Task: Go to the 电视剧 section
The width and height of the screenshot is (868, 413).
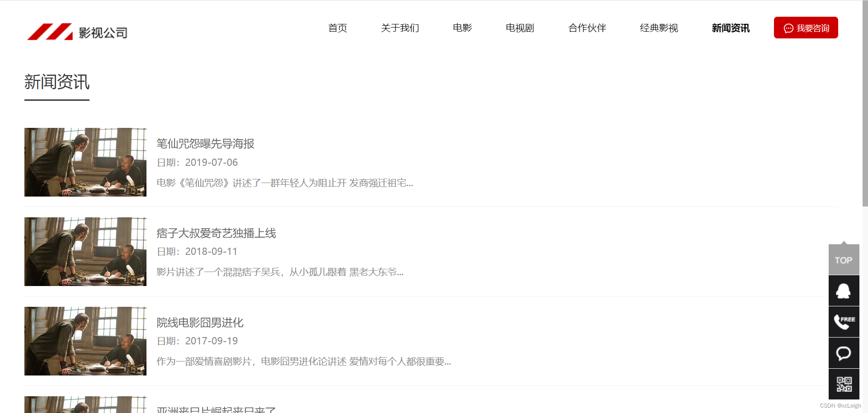Action: pos(520,28)
